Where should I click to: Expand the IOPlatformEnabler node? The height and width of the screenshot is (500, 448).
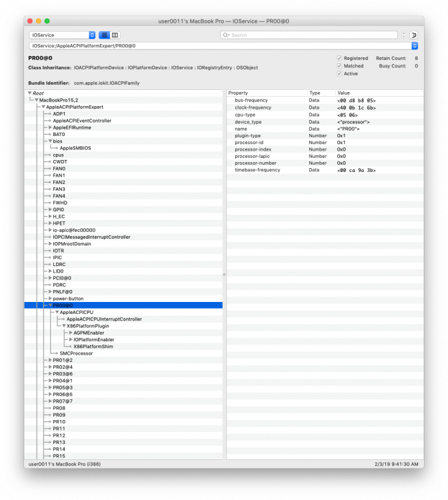pos(71,339)
